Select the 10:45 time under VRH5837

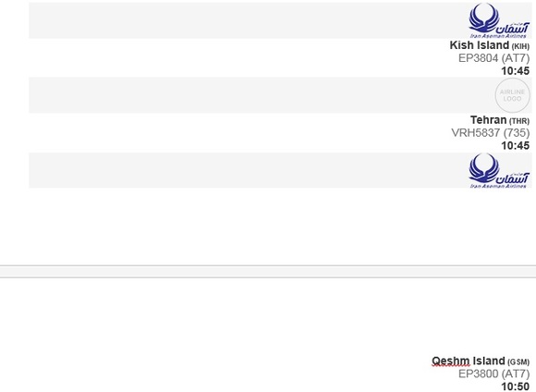pos(515,146)
